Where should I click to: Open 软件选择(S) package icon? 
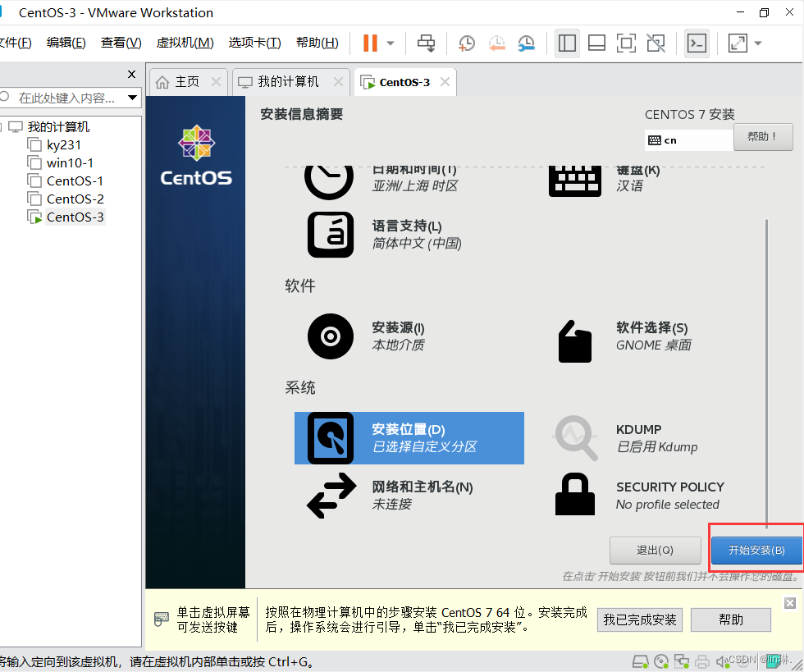point(575,341)
